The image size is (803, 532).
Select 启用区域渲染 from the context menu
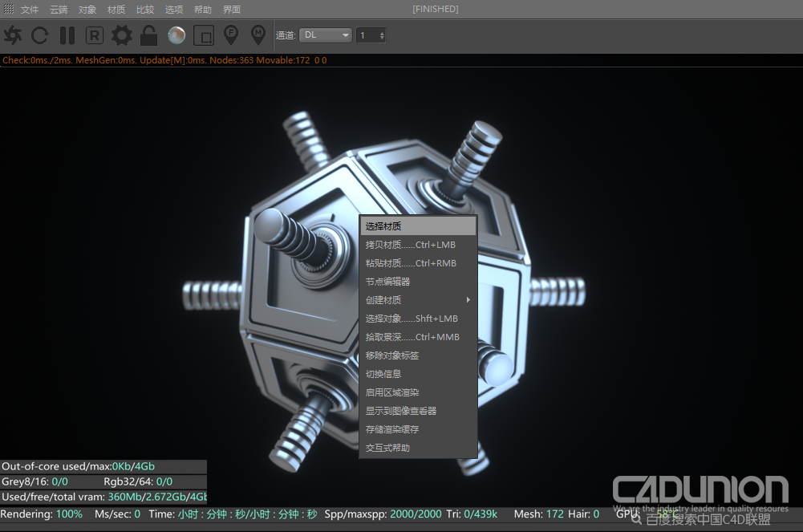(418, 392)
